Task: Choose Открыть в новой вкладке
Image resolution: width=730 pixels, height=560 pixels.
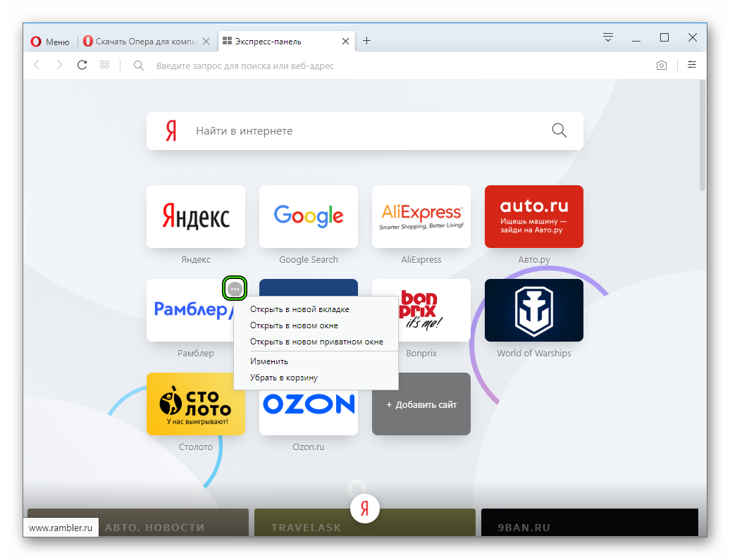Action: click(316, 309)
